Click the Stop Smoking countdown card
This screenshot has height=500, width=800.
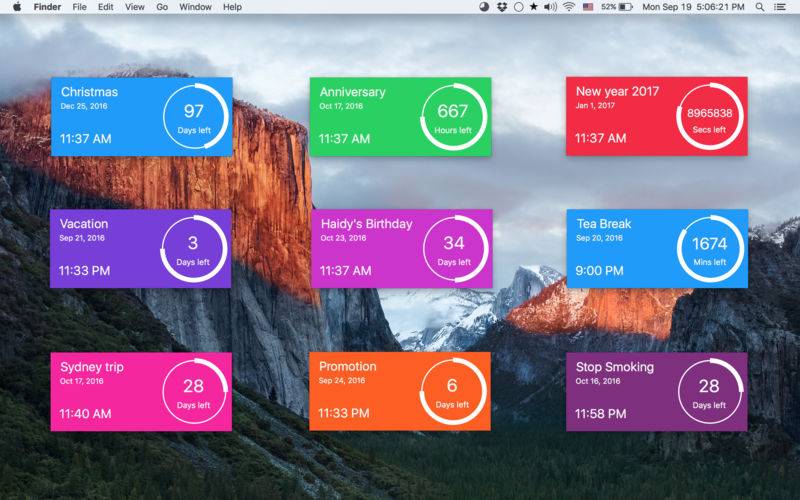tap(657, 392)
